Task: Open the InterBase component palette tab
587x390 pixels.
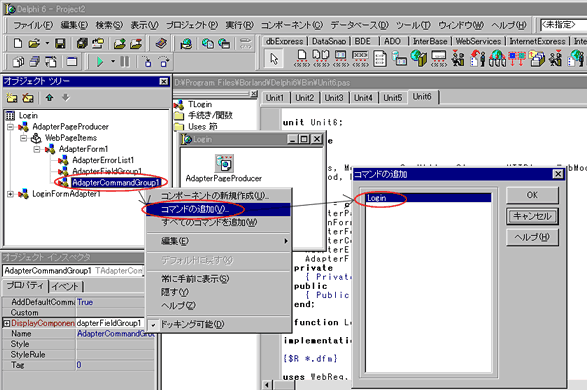Action: tap(430, 41)
